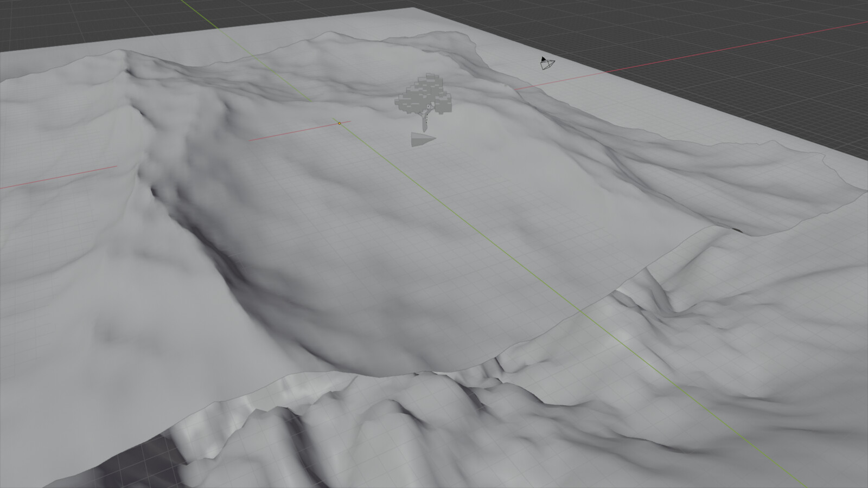The height and width of the screenshot is (488, 868).
Task: Select the cone object below the tree
Action: [x=423, y=140]
